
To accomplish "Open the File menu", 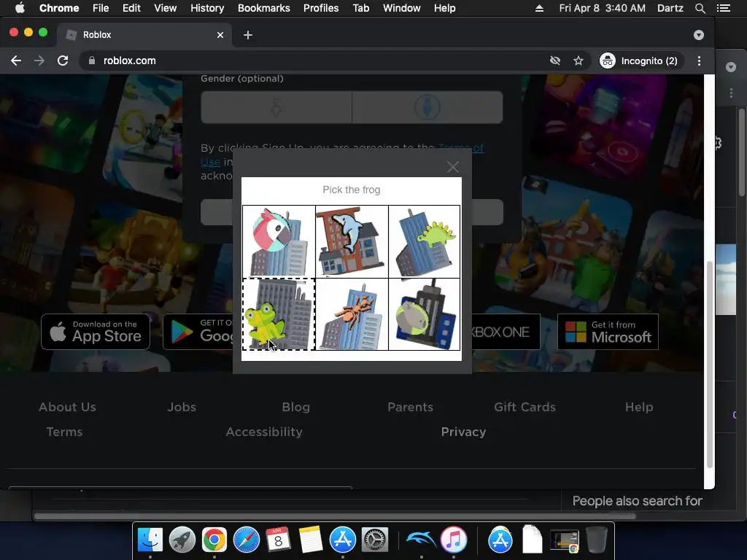I will coord(101,8).
